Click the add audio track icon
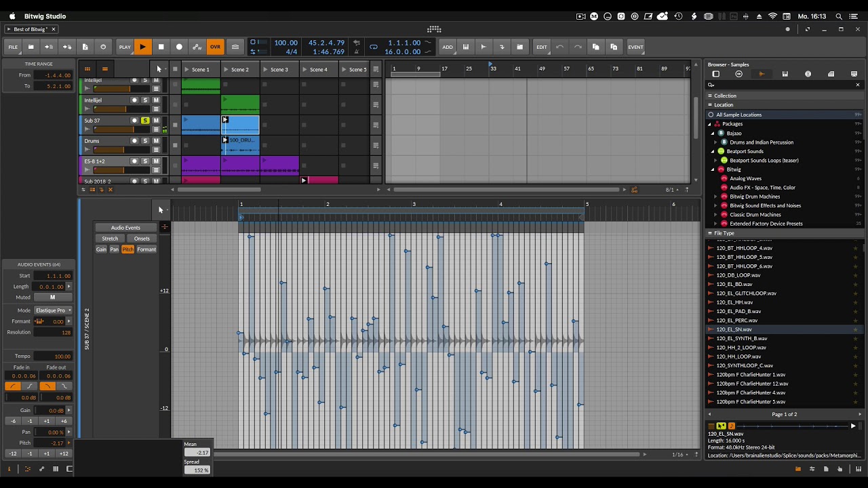This screenshot has height=488, width=868. point(484,47)
